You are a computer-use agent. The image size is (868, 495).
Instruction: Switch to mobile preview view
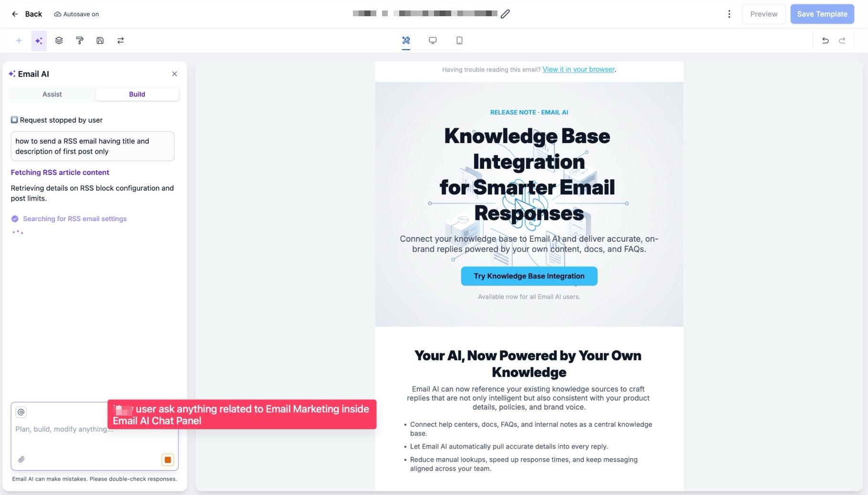tap(459, 41)
